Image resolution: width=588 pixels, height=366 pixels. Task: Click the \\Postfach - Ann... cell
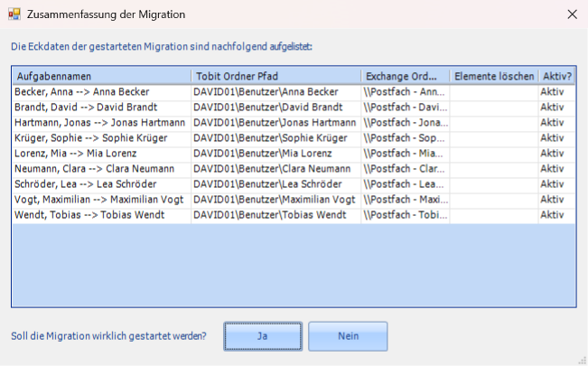(406, 92)
